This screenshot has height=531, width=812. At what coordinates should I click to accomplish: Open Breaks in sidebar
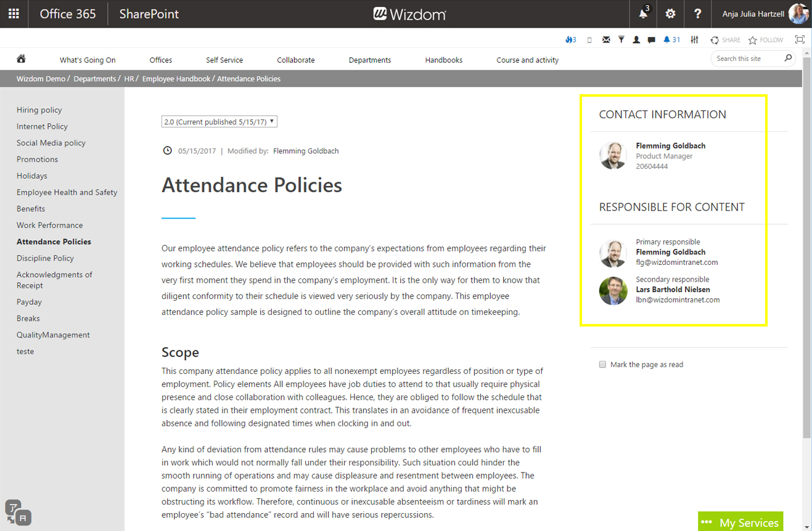click(x=28, y=319)
